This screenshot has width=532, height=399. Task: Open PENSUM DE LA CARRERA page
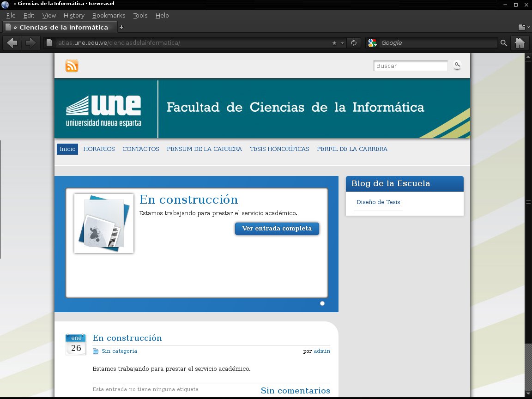point(204,149)
